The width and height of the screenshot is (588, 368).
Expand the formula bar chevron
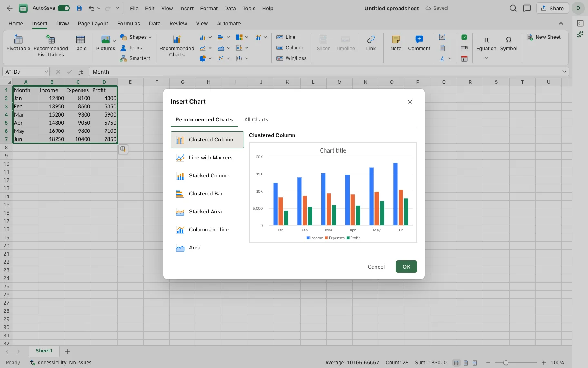[x=564, y=72]
